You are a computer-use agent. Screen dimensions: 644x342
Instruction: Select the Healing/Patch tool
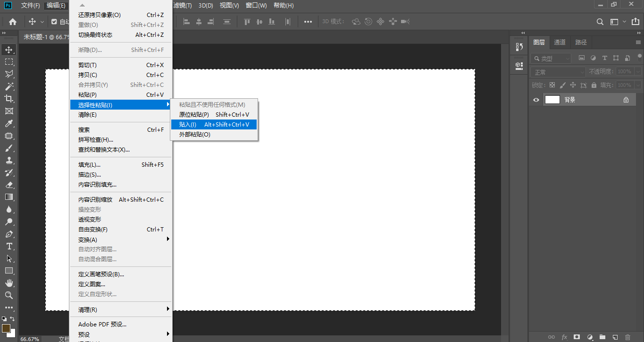click(x=9, y=136)
